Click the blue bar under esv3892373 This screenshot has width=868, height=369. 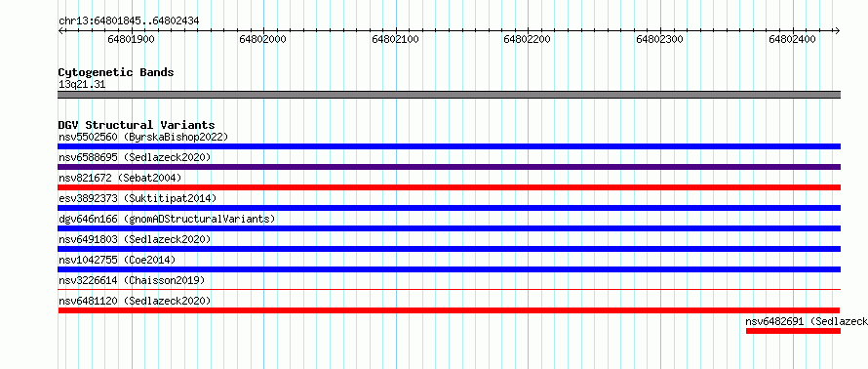[x=449, y=208]
